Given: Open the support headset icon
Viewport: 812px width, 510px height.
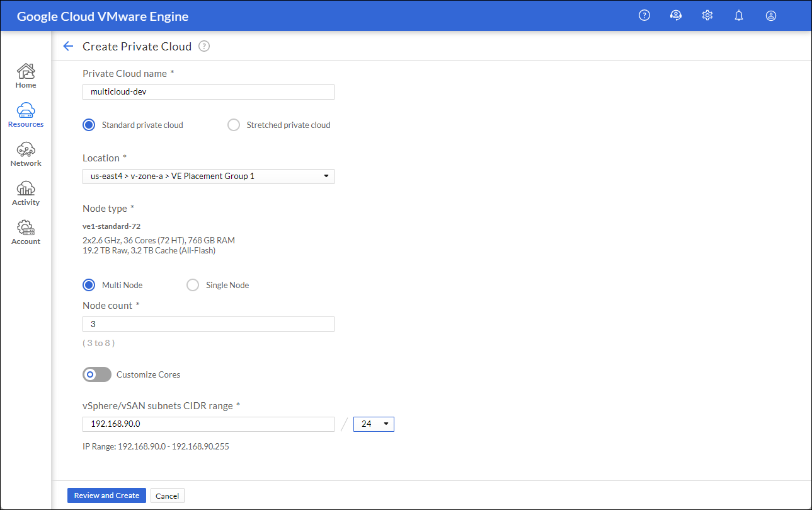Looking at the screenshot, I should pos(676,16).
